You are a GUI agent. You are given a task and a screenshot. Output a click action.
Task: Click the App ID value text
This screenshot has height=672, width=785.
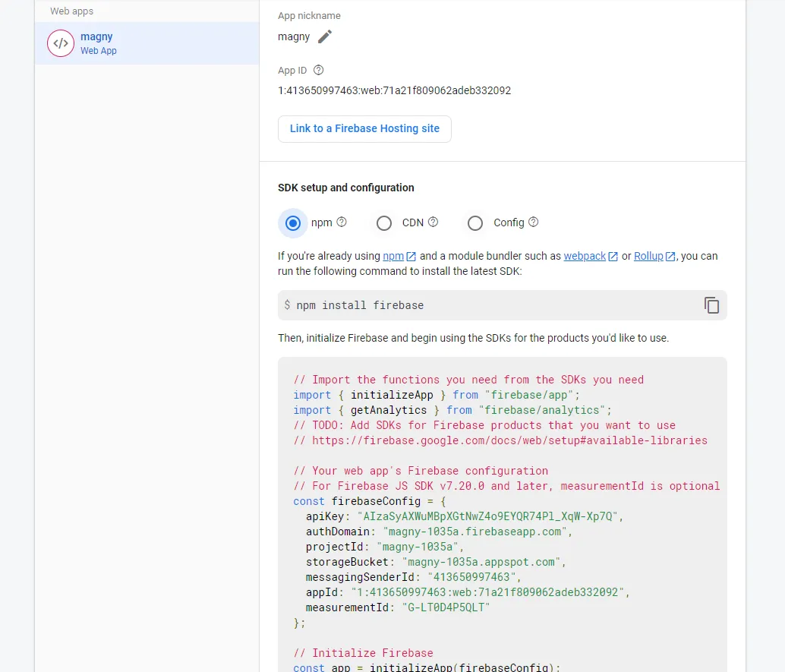[x=394, y=90]
